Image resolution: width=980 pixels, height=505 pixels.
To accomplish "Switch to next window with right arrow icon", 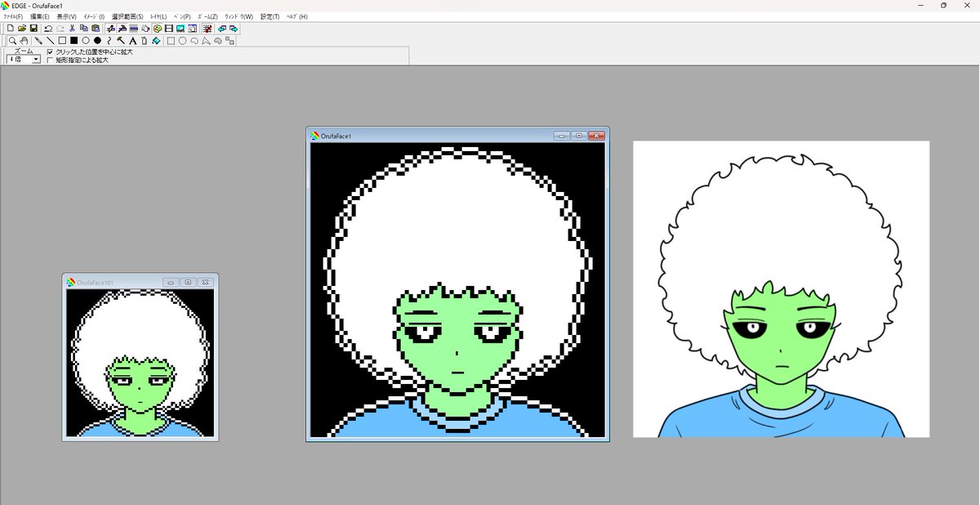I will (234, 28).
